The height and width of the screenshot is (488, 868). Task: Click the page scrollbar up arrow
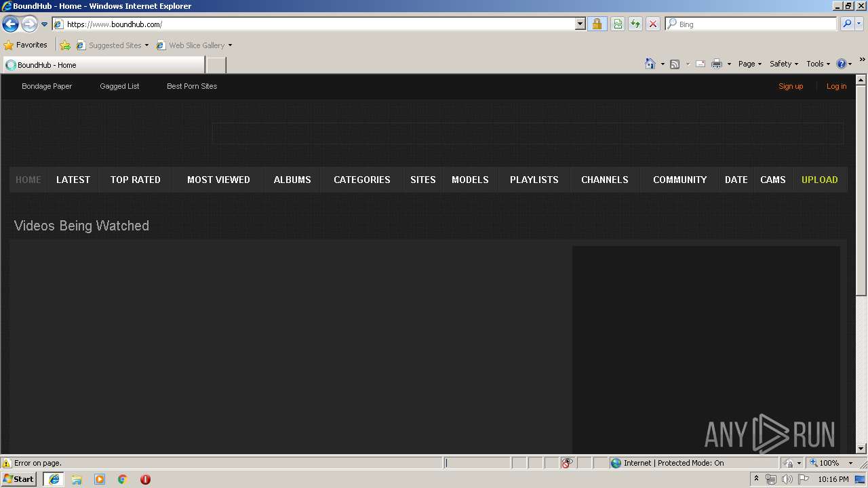(861, 80)
